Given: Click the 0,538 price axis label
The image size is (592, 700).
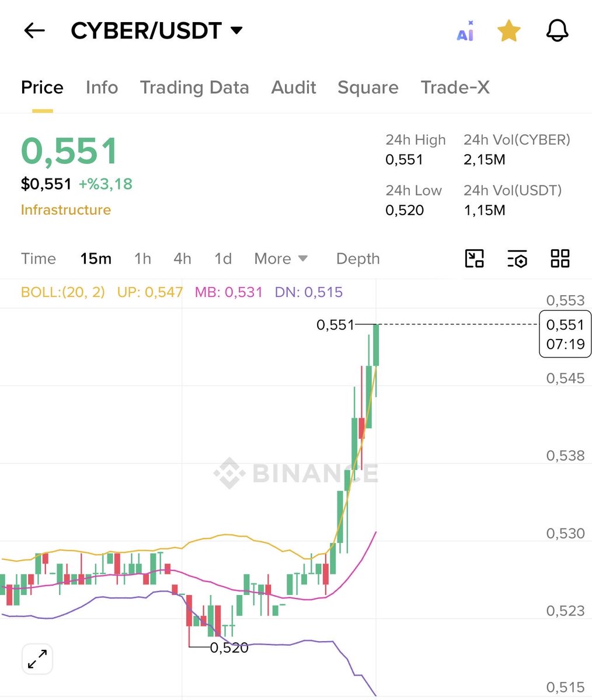Looking at the screenshot, I should click(565, 456).
